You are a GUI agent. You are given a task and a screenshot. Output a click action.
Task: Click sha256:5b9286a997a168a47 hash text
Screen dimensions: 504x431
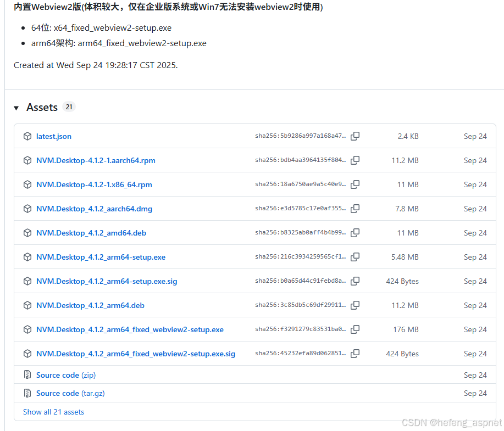point(301,136)
